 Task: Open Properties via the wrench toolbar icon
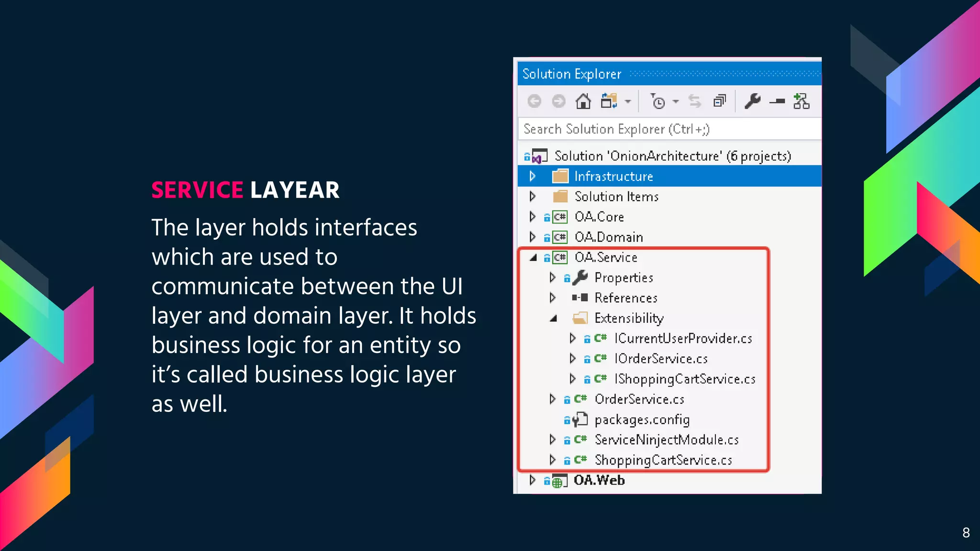(x=752, y=101)
